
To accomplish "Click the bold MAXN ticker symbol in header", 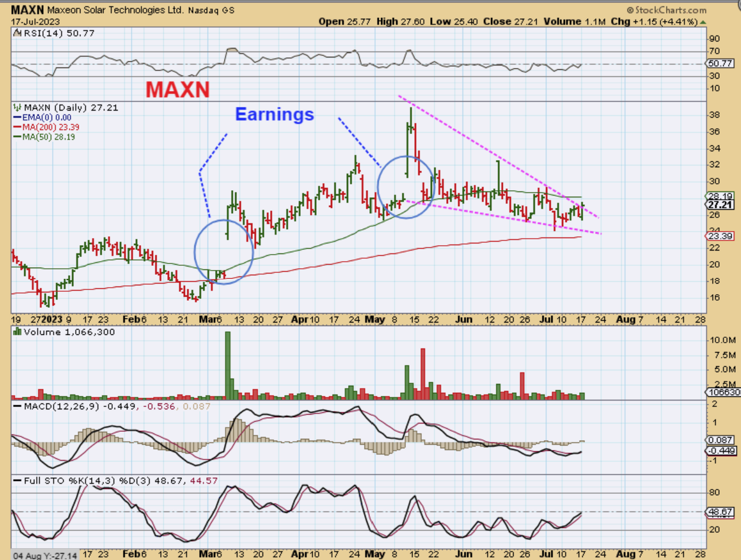I will (x=27, y=10).
